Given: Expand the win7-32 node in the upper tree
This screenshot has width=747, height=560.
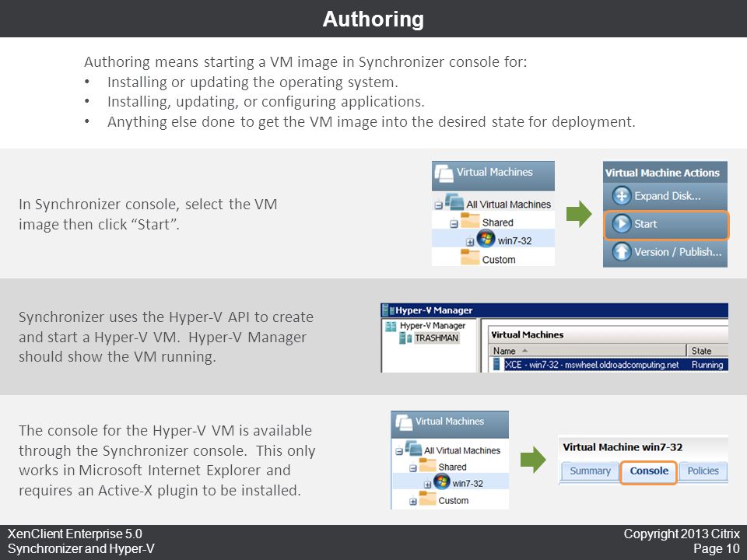Looking at the screenshot, I should click(x=470, y=243).
